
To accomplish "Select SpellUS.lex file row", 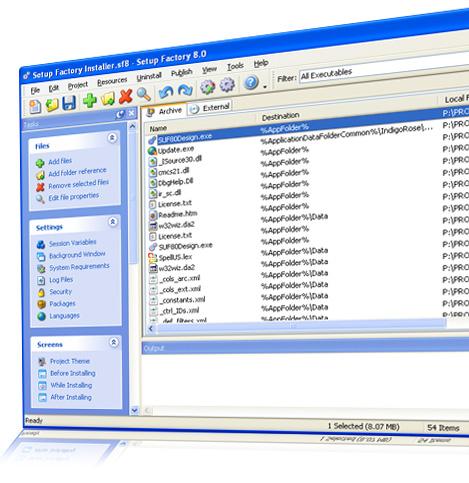I will point(175,257).
